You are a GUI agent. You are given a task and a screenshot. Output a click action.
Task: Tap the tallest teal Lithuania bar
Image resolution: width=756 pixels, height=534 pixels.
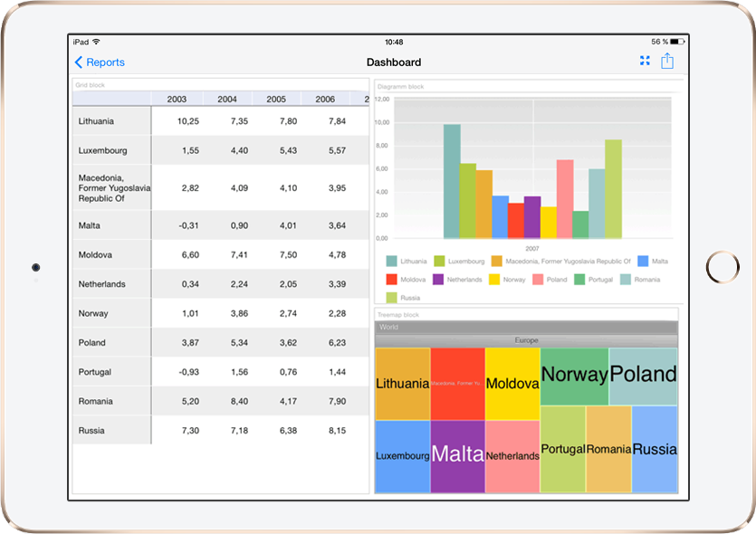click(x=452, y=181)
